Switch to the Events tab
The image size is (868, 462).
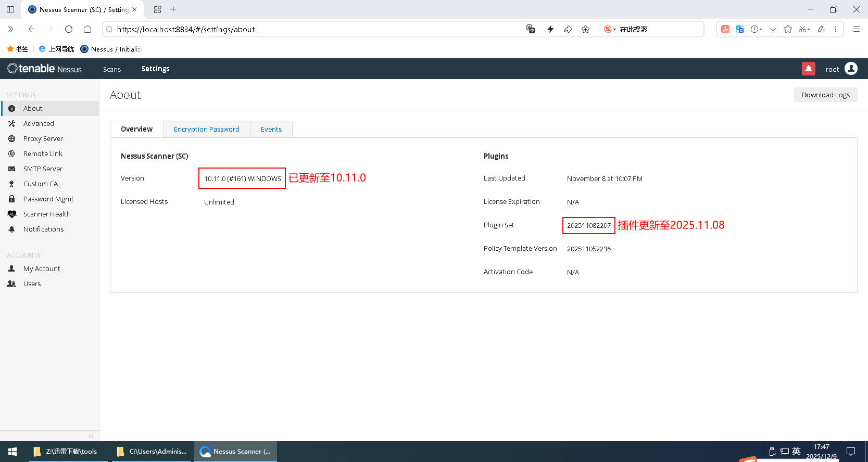click(271, 129)
